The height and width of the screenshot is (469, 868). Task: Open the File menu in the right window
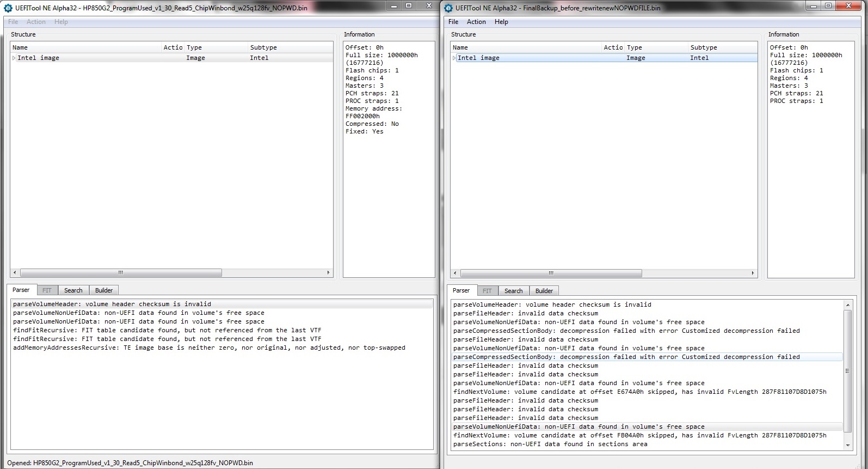(x=453, y=22)
